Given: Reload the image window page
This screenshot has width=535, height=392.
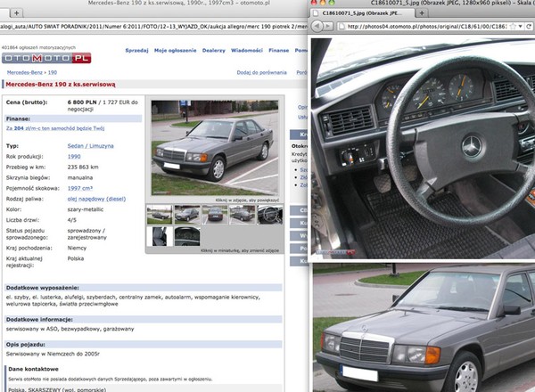Looking at the screenshot, I should [529, 26].
